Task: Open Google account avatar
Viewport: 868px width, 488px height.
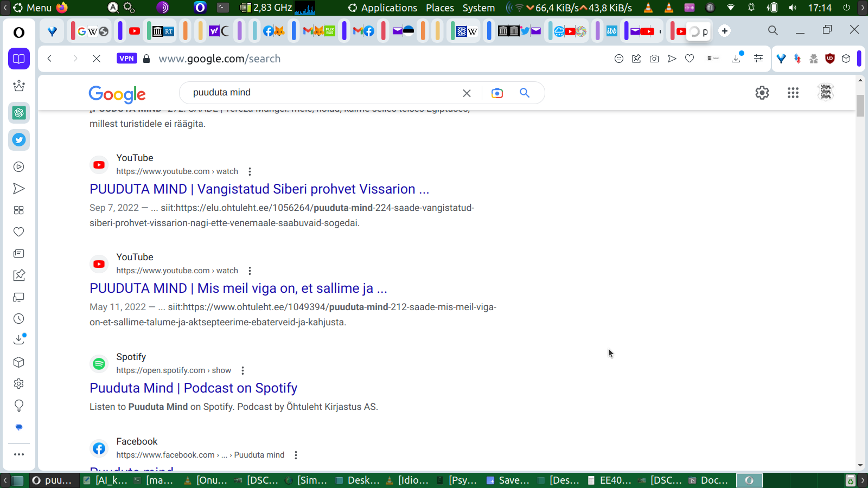Action: click(x=826, y=93)
